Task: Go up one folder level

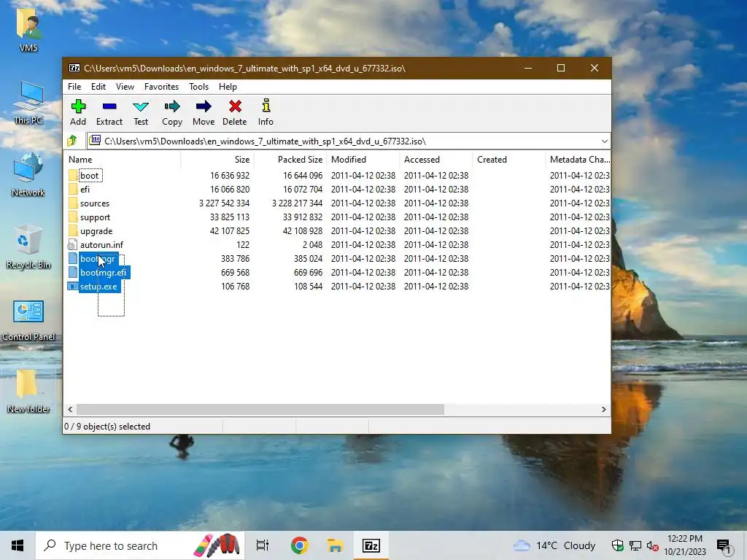Action: [x=72, y=141]
